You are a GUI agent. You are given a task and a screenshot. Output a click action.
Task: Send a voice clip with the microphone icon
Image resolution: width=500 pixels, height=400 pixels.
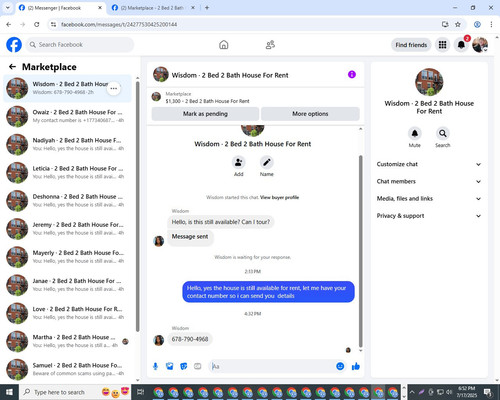pyautogui.click(x=155, y=366)
